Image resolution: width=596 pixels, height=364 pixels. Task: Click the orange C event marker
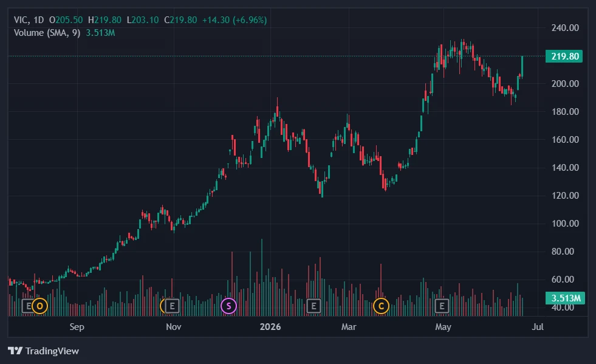[381, 306]
